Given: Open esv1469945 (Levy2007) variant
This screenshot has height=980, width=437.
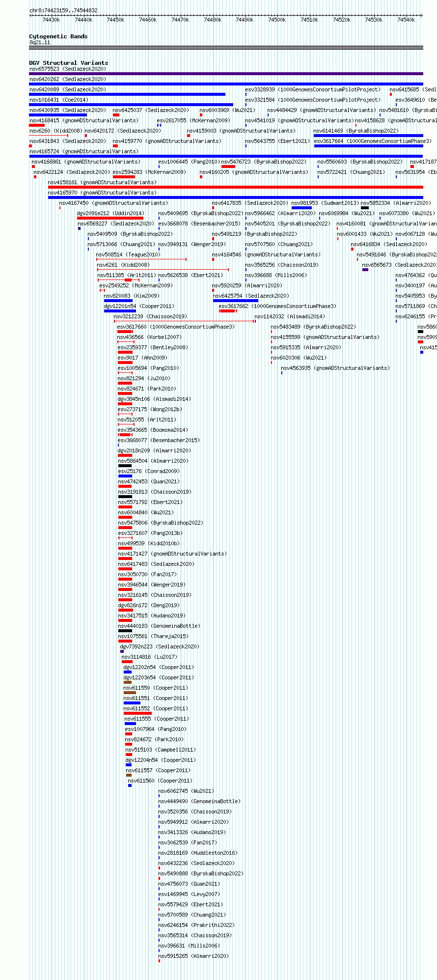Looking at the screenshot, I should (x=189, y=894).
